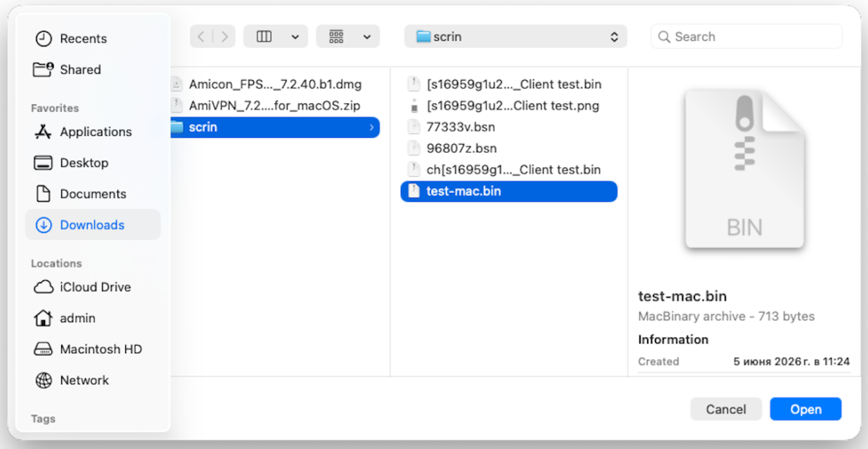Viewport: 868px width, 449px height.
Task: Click the test-mac.bin preview title
Action: click(x=682, y=296)
